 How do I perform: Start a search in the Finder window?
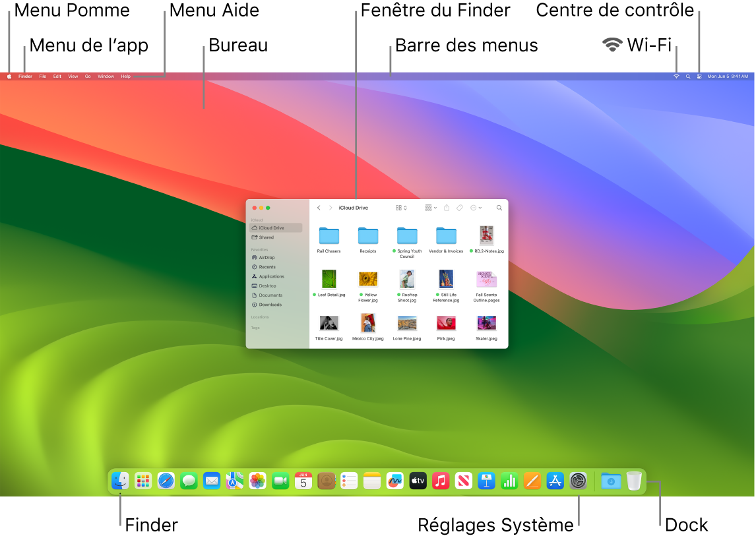[x=499, y=208]
